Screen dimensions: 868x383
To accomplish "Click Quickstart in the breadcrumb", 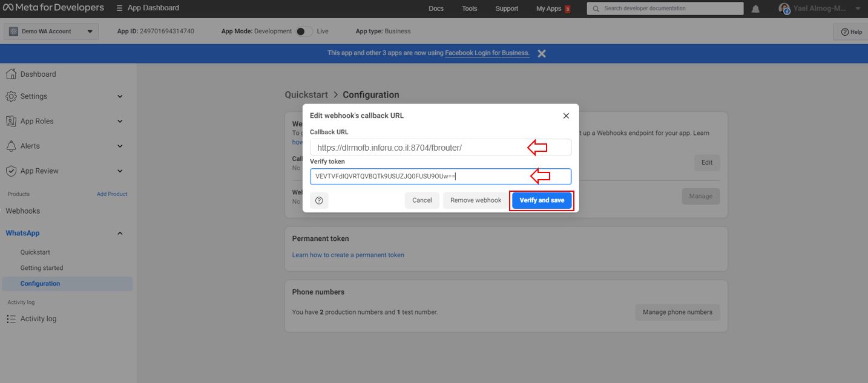I will pyautogui.click(x=306, y=95).
